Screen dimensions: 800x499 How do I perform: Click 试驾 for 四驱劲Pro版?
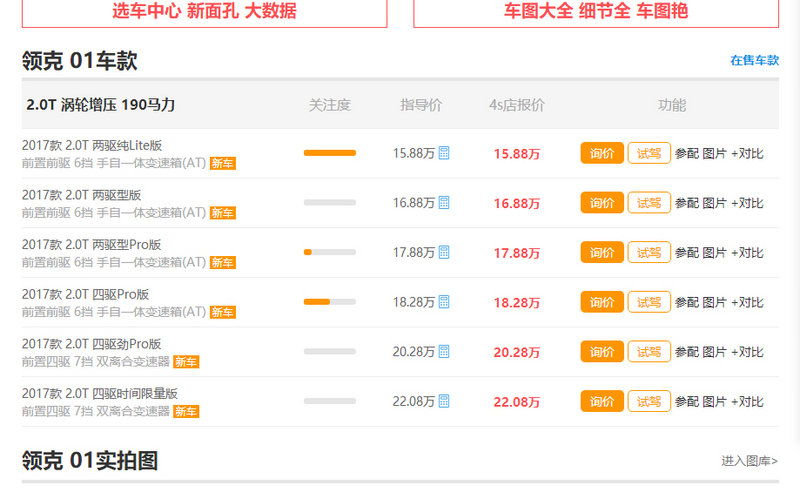pos(649,352)
